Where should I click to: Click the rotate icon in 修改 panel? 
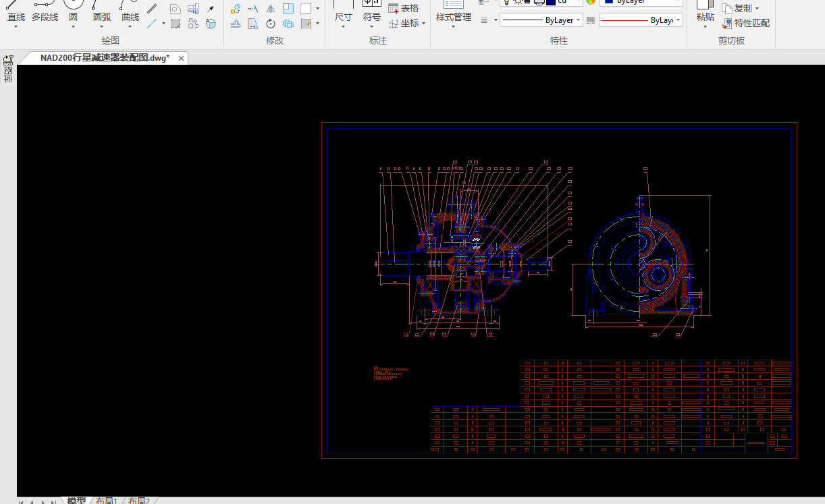[x=270, y=24]
